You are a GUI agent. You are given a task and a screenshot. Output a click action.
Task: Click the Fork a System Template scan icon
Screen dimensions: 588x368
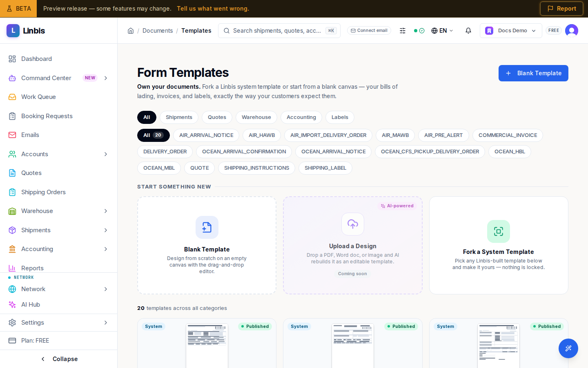[499, 231]
